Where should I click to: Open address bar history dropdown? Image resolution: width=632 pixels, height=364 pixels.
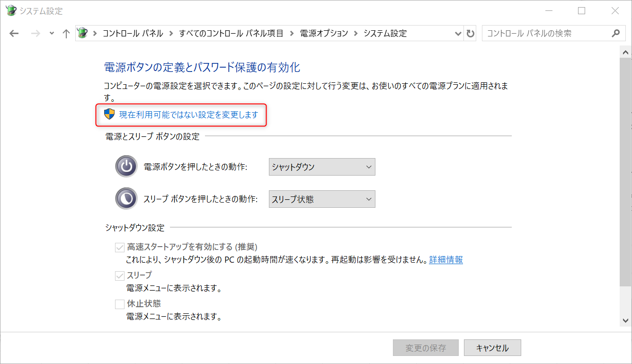point(458,34)
